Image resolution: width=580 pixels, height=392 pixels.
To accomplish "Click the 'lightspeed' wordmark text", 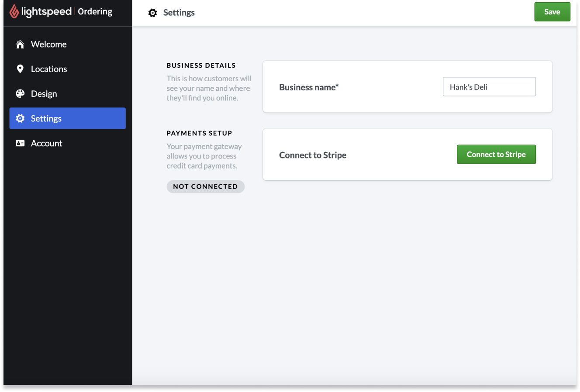I will click(x=46, y=12).
